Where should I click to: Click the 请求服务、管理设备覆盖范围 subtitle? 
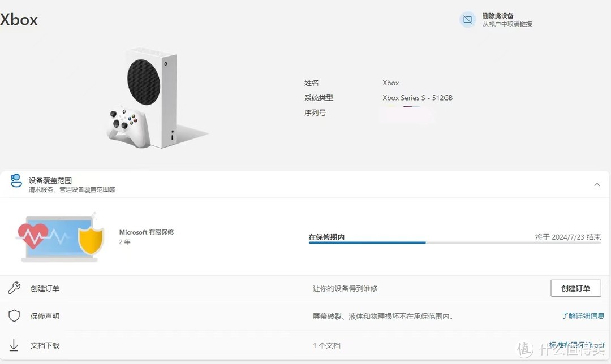click(72, 189)
